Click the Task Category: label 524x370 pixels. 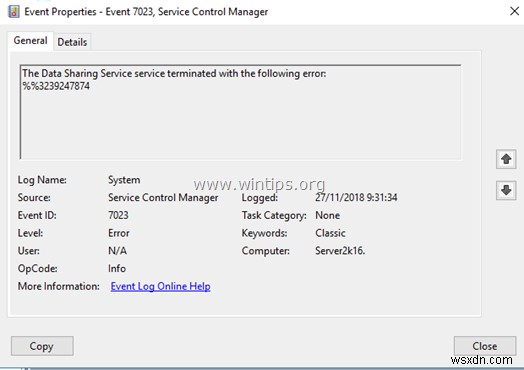[274, 216]
